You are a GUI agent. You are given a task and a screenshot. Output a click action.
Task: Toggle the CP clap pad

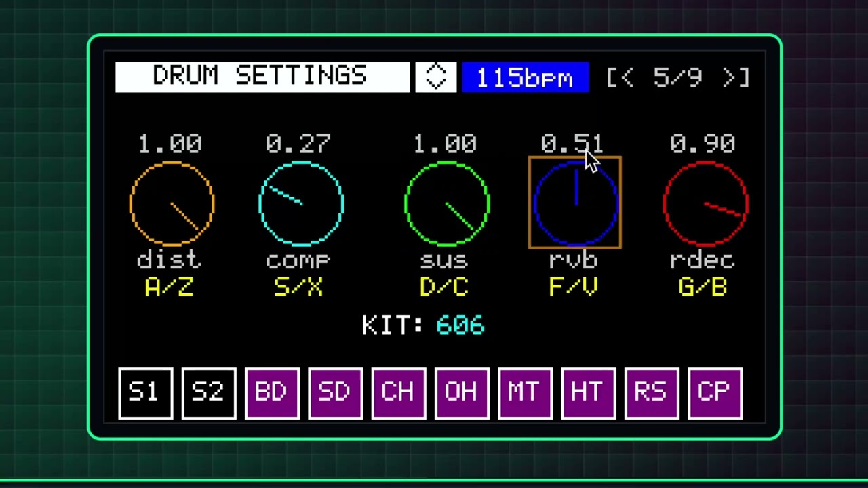pyautogui.click(x=715, y=393)
